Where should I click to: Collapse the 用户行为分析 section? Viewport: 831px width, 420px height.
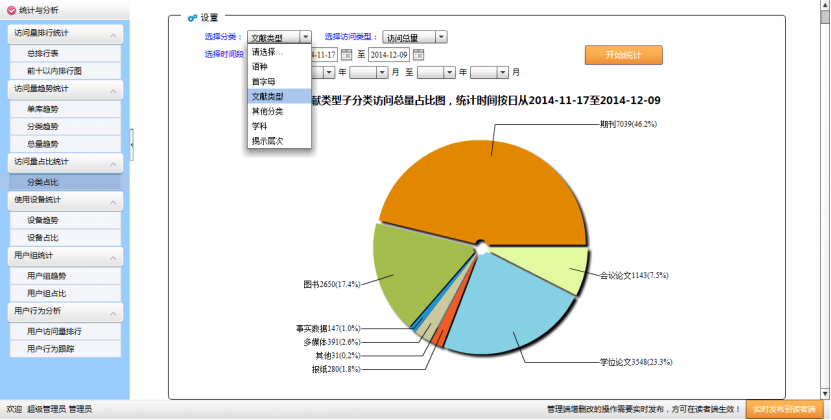(x=114, y=311)
